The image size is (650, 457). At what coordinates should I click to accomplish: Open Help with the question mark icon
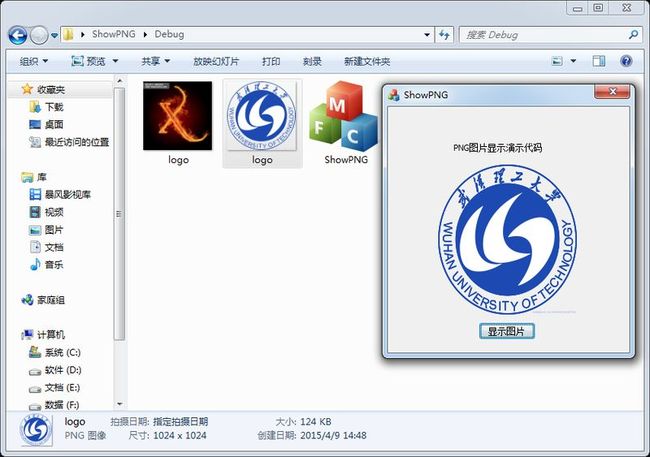[x=626, y=61]
